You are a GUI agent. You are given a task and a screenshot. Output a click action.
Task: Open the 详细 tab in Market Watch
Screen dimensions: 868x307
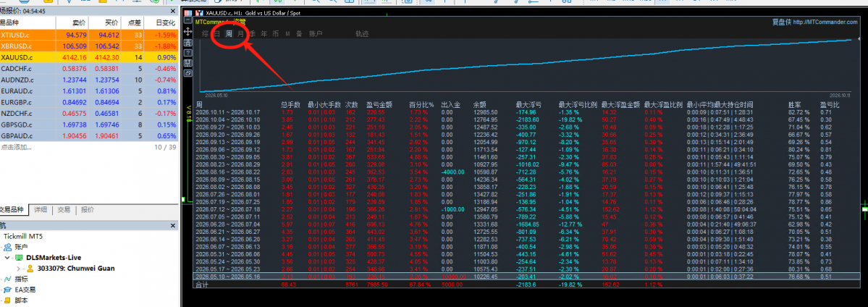41,210
